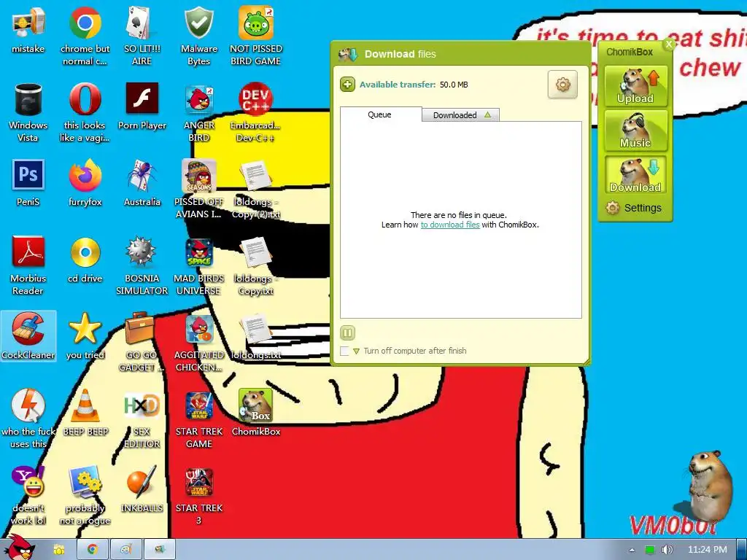Click the ChomikBox Upload button
This screenshot has width=747, height=560.
pyautogui.click(x=635, y=86)
